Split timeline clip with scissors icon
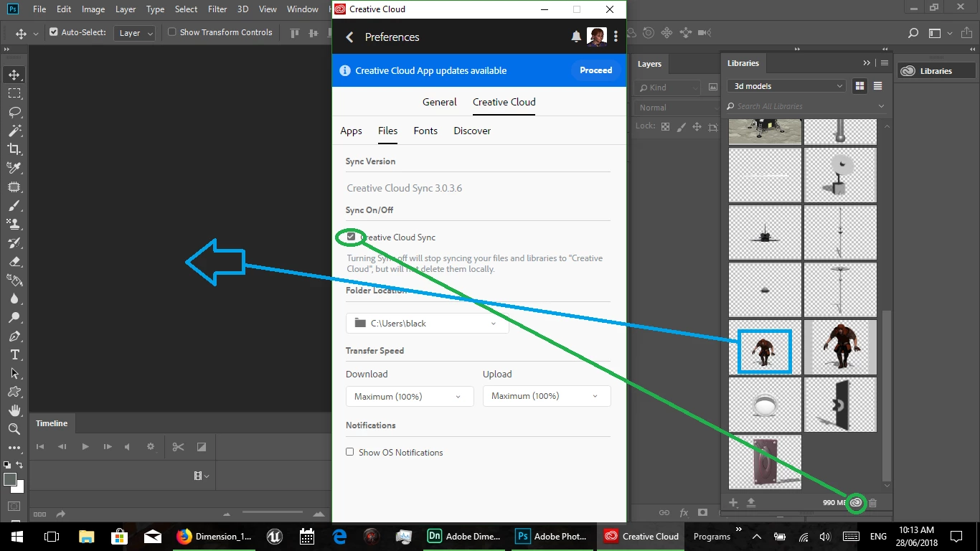 178,447
